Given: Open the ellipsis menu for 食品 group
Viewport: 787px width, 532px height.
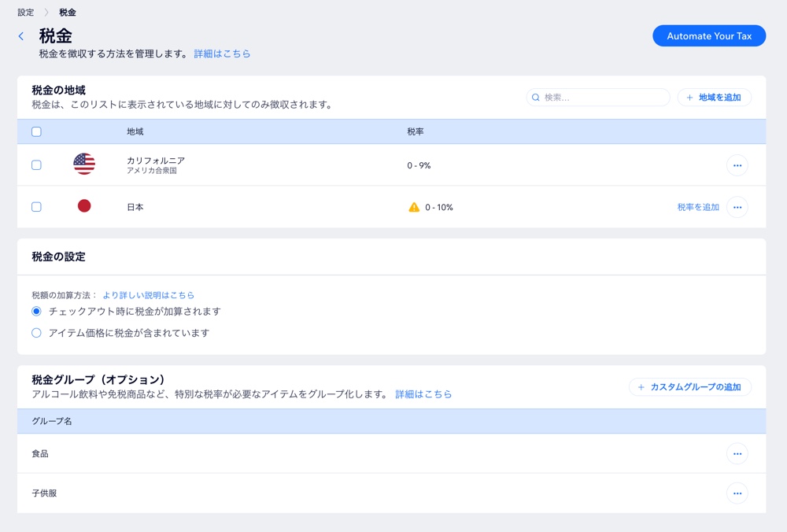Looking at the screenshot, I should click(737, 453).
